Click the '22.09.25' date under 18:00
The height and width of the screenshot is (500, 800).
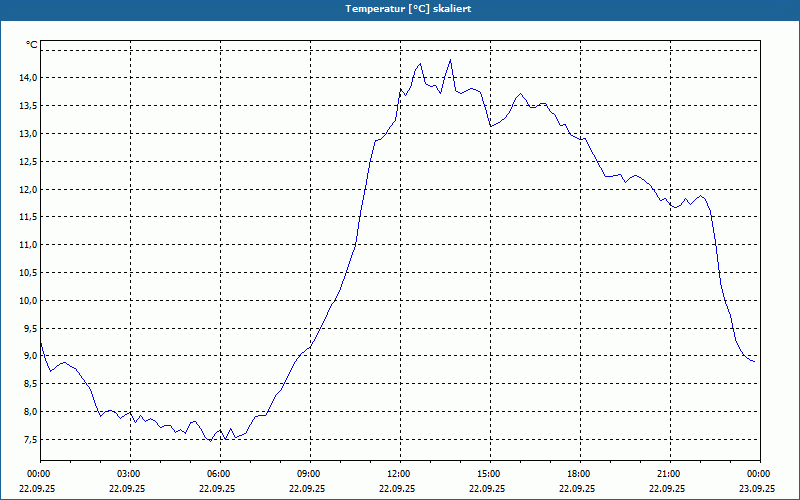point(577,488)
